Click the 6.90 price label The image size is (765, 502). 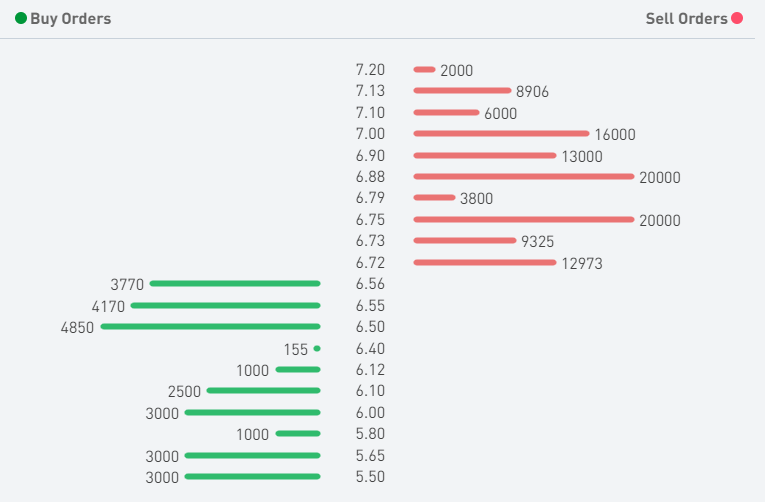pyautogui.click(x=370, y=156)
